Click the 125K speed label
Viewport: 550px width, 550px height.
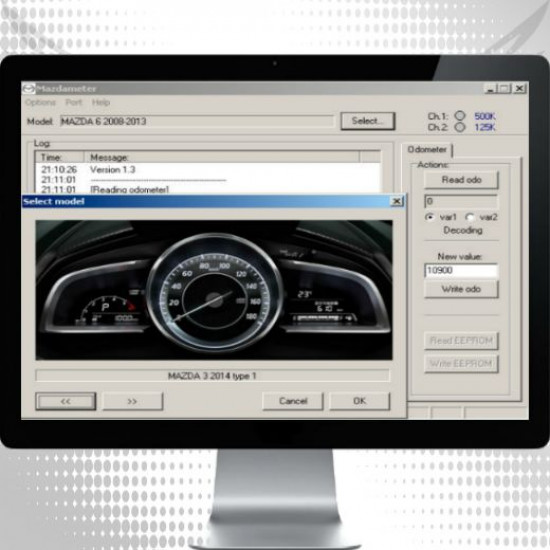point(485,127)
